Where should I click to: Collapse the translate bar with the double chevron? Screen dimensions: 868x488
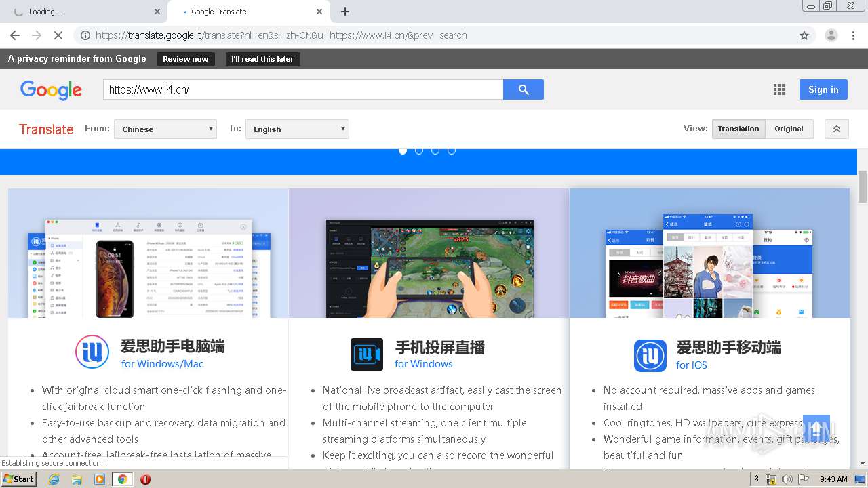tap(837, 129)
